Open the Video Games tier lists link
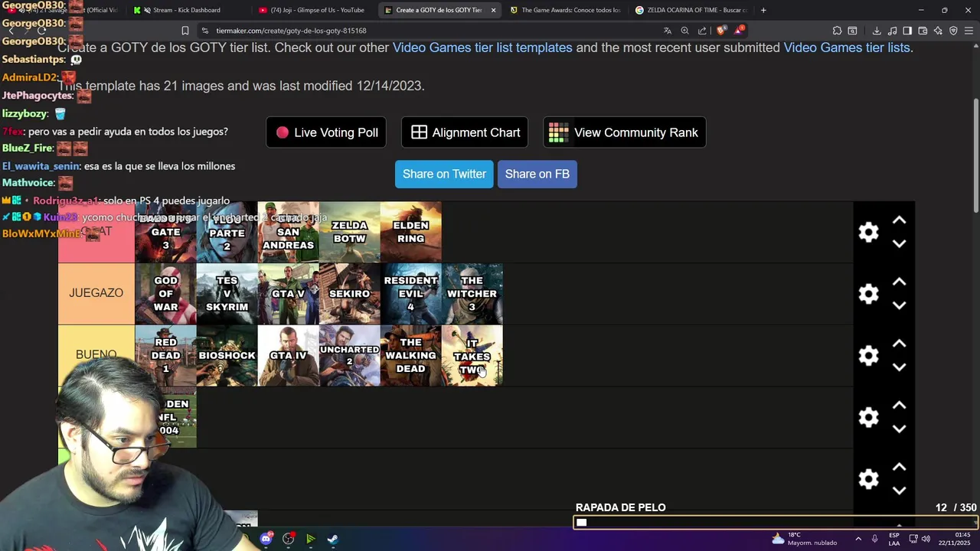Image resolution: width=980 pixels, height=551 pixels. click(x=847, y=47)
